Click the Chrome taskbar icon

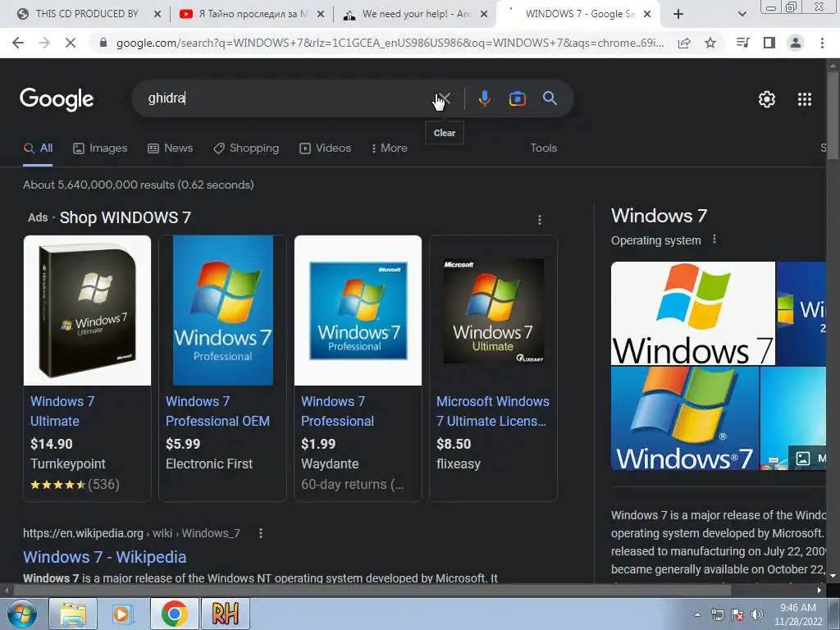pyautogui.click(x=174, y=614)
